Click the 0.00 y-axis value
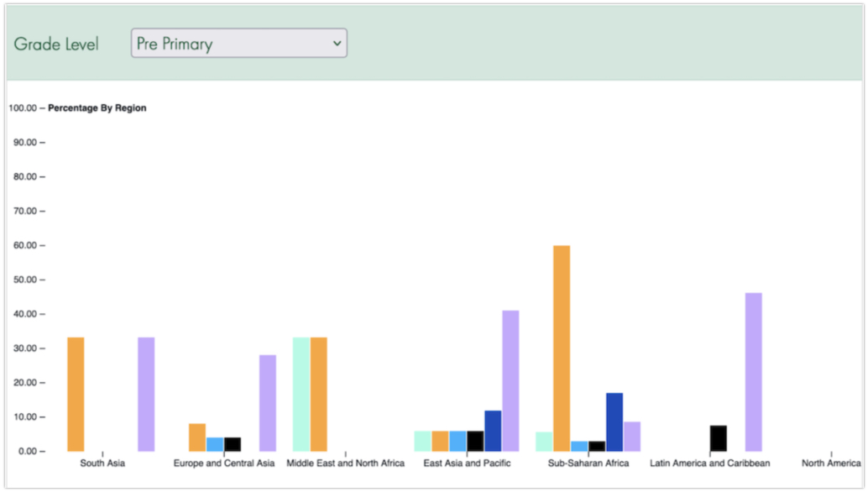 tap(27, 451)
